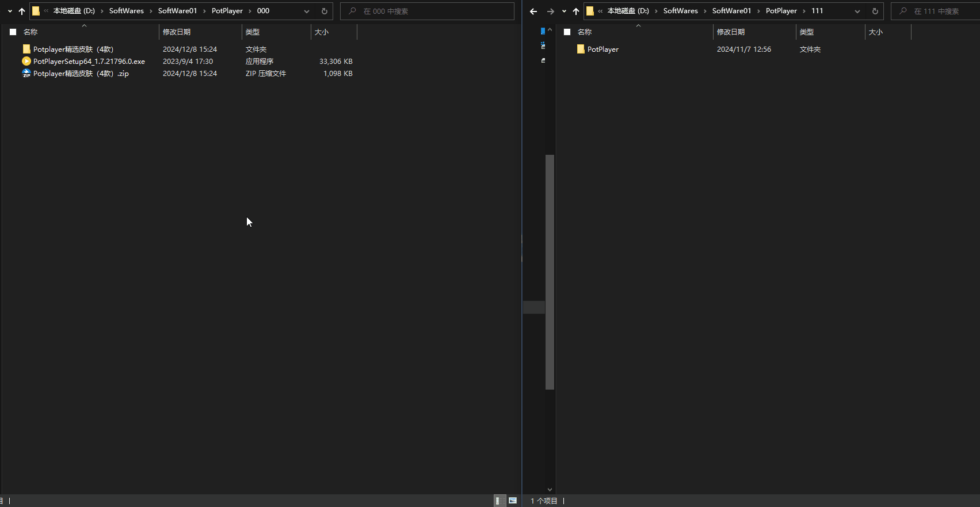Click type cell 应用程序

point(260,62)
